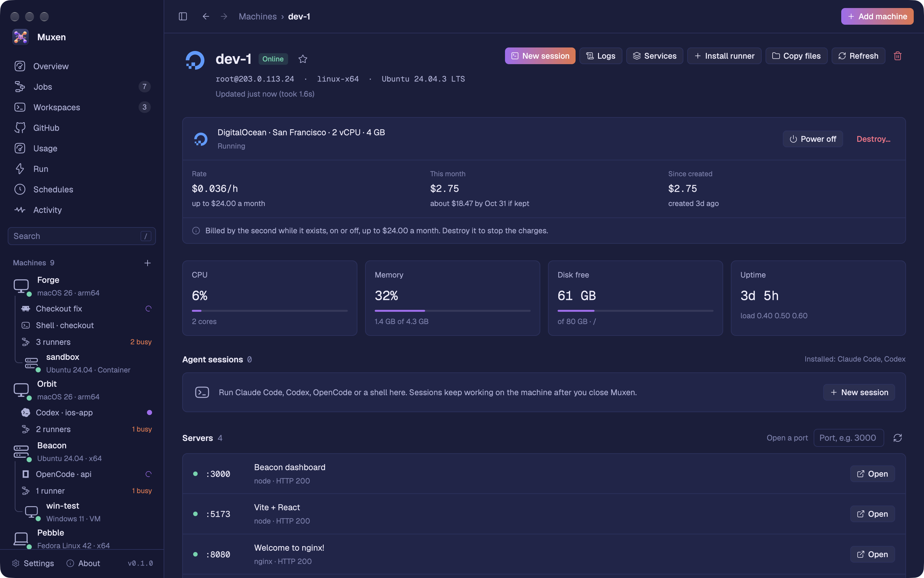Open the Vite + React server
This screenshot has width=924, height=578.
(872, 514)
